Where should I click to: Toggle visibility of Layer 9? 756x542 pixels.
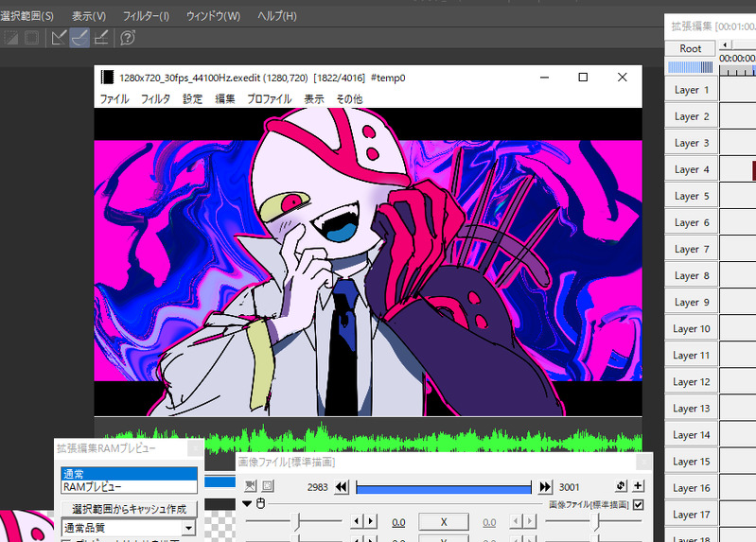(692, 302)
